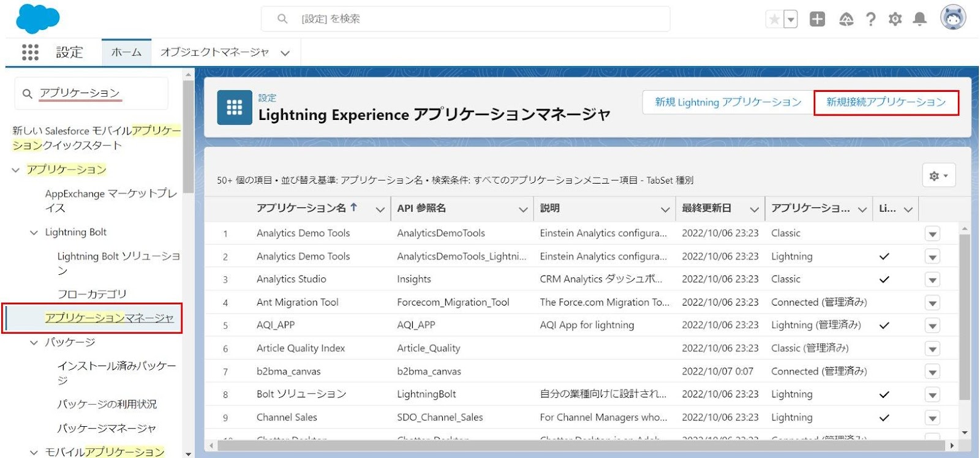Click 新規接続アプリケーション button
The image size is (980, 458).
click(886, 102)
